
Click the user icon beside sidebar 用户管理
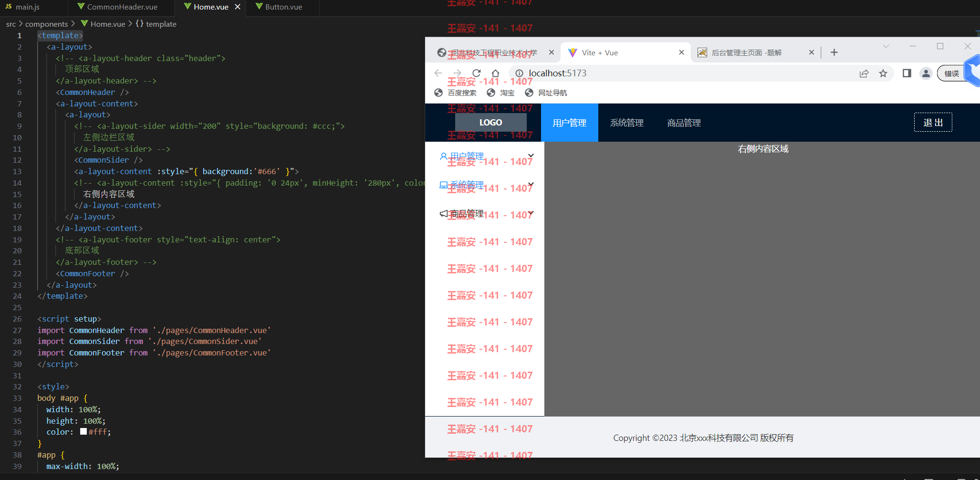(x=443, y=156)
